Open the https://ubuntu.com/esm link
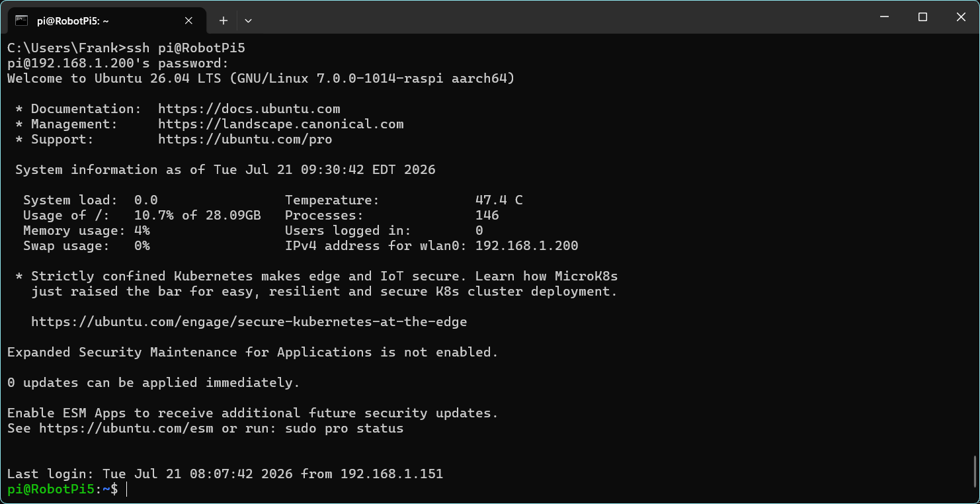The height and width of the screenshot is (504, 980). 126,428
